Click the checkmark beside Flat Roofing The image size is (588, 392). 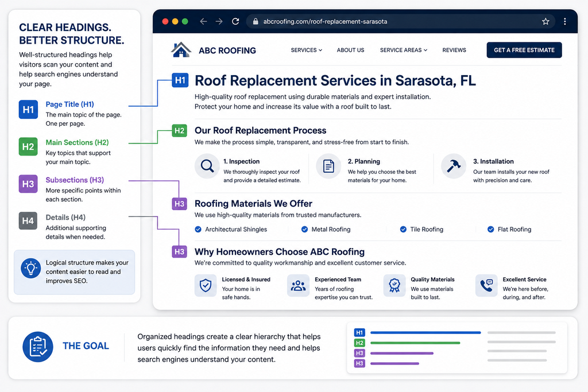tap(490, 230)
